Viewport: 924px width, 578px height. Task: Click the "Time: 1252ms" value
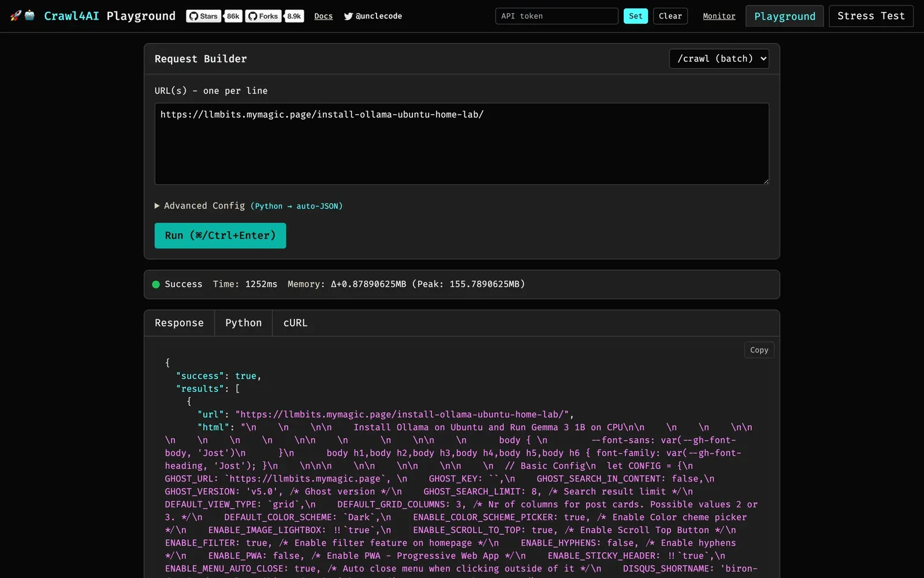point(245,284)
